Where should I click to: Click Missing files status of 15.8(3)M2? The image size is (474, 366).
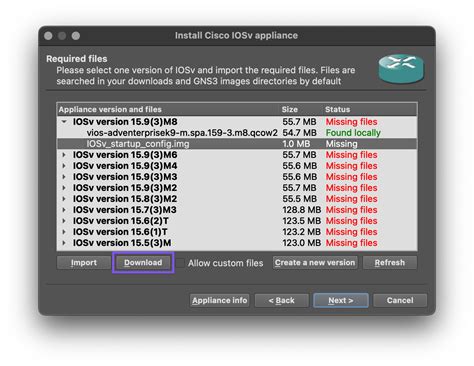tap(352, 199)
